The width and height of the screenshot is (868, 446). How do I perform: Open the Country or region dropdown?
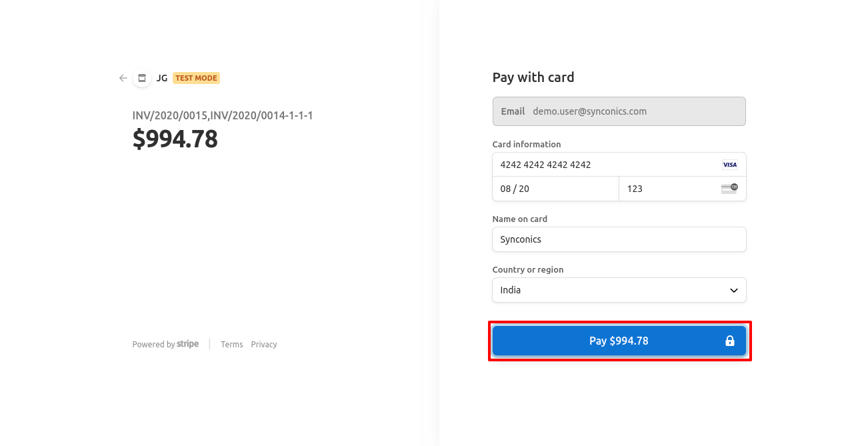coord(619,290)
